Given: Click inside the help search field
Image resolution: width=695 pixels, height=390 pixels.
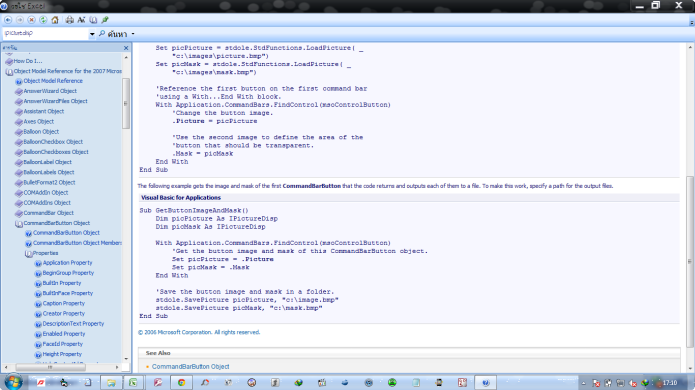Looking at the screenshot, I should (46, 34).
